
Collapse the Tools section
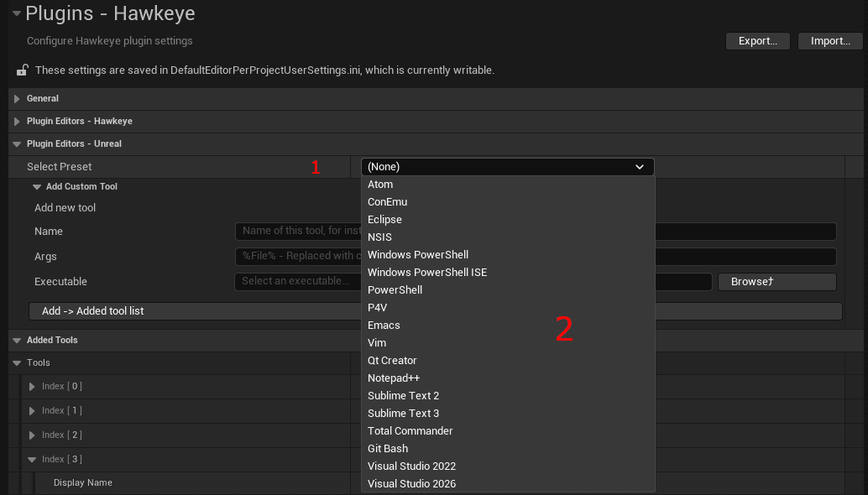(x=18, y=362)
